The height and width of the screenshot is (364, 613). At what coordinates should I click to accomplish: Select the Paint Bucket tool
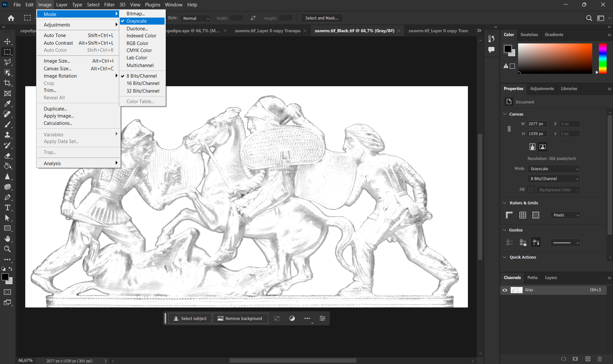click(x=7, y=166)
